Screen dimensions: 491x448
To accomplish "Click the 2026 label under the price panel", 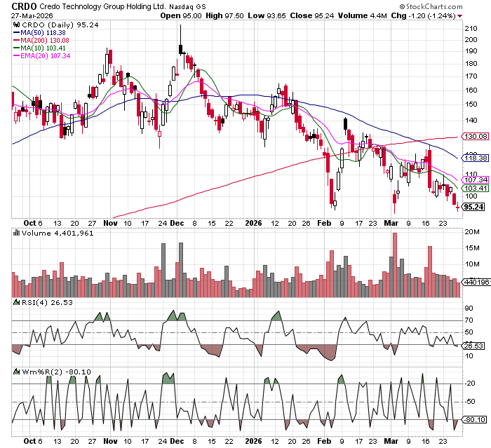I will click(253, 223).
